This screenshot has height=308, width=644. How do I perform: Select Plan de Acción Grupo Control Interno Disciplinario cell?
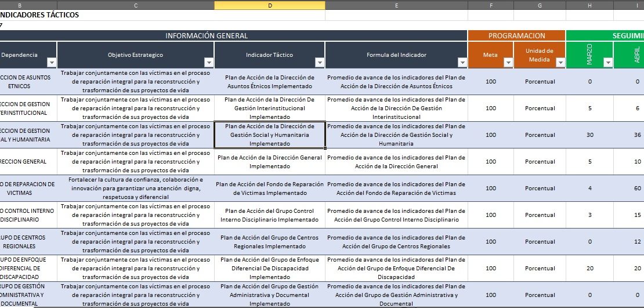[x=269, y=215]
